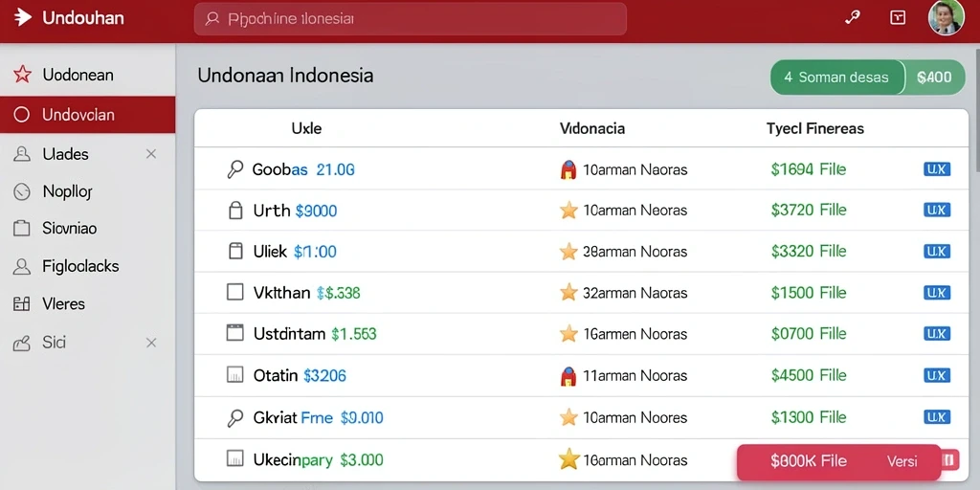
Task: Click the chart icon in Otatin row
Action: 234,374
